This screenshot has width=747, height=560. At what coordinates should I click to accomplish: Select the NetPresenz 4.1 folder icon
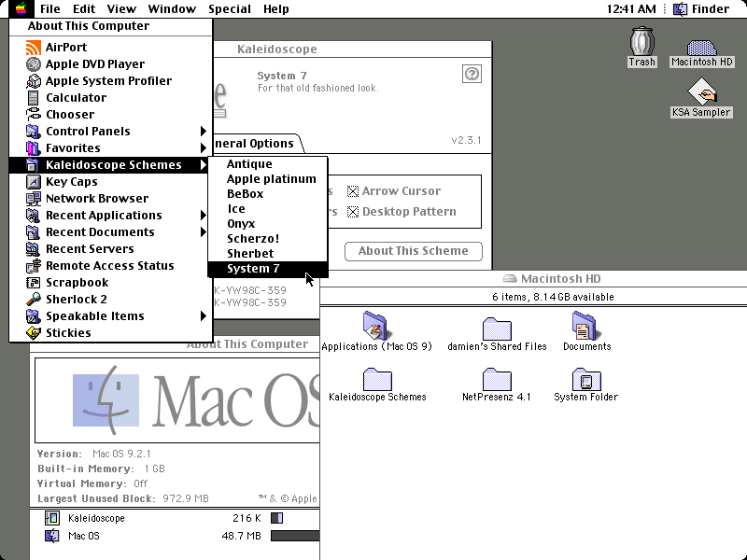(x=497, y=379)
